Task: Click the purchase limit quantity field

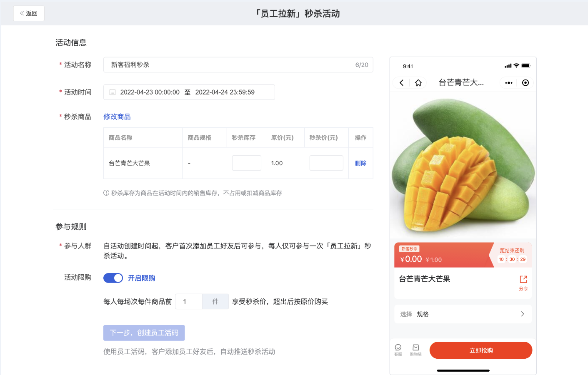Action: 189,302
